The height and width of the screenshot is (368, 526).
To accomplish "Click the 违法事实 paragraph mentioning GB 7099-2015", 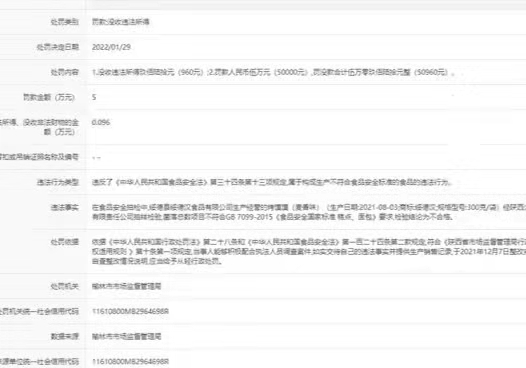I will [309, 212].
